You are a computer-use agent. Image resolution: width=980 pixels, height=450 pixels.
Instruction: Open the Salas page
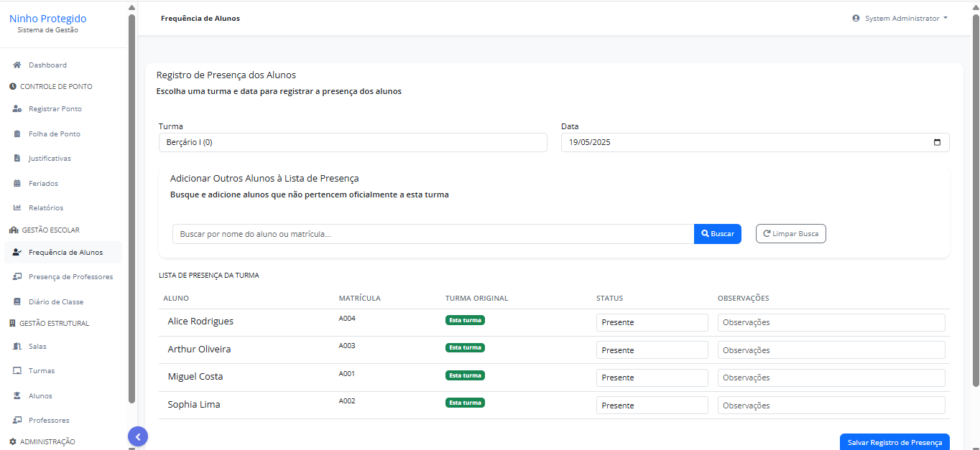(37, 347)
